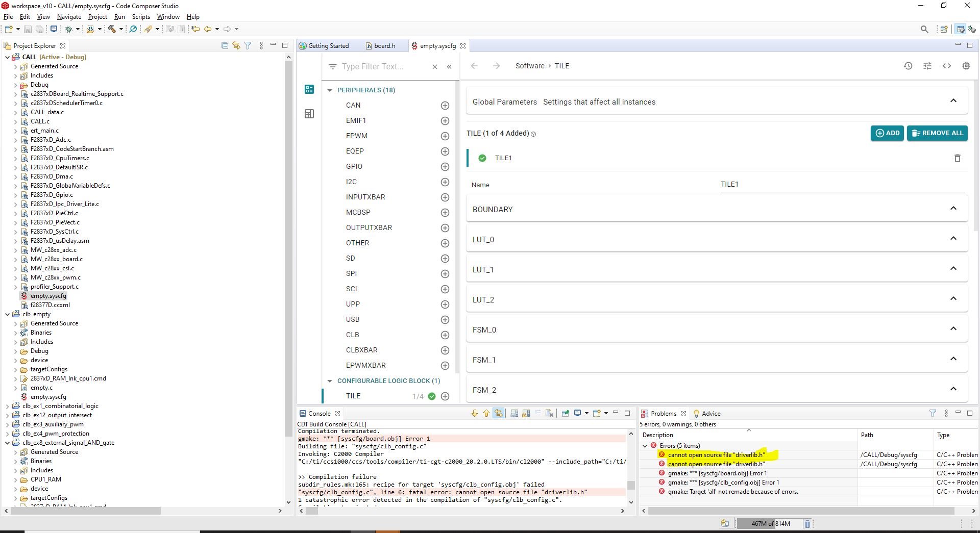This screenshot has height=533, width=980.
Task: Click the Description column header
Action: pos(749,435)
